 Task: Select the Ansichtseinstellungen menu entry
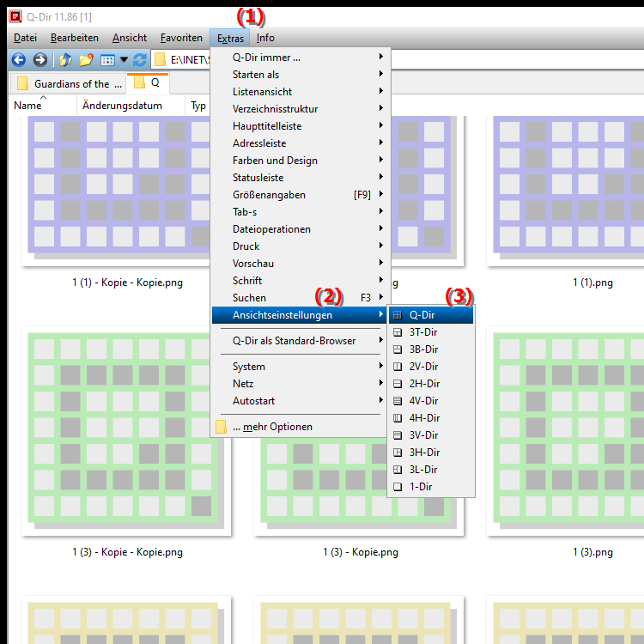click(x=299, y=315)
